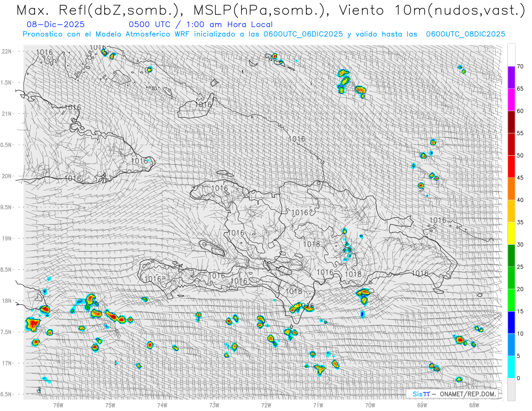Click the 60–65 dBZ magenta colorbar segment

[x=511, y=100]
